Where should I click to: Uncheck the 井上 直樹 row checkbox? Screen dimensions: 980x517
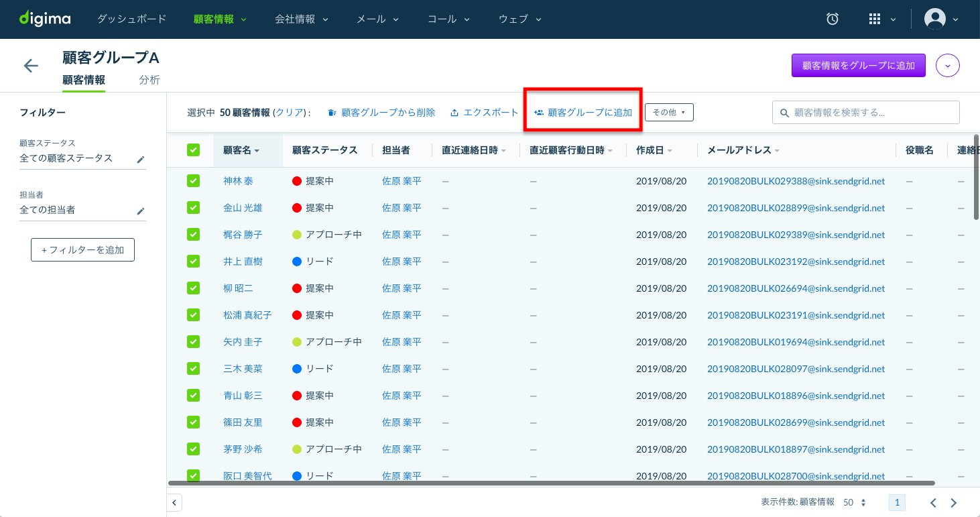click(193, 262)
